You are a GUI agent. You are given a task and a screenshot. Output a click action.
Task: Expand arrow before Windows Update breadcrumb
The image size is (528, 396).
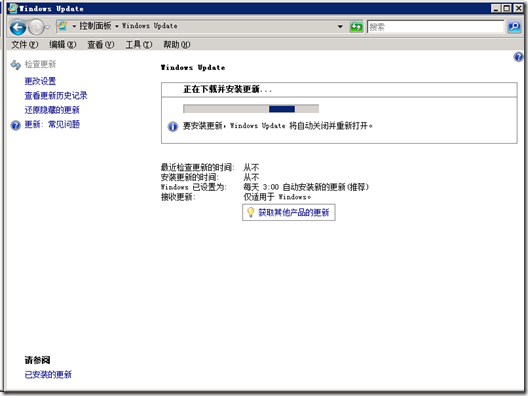click(x=117, y=26)
